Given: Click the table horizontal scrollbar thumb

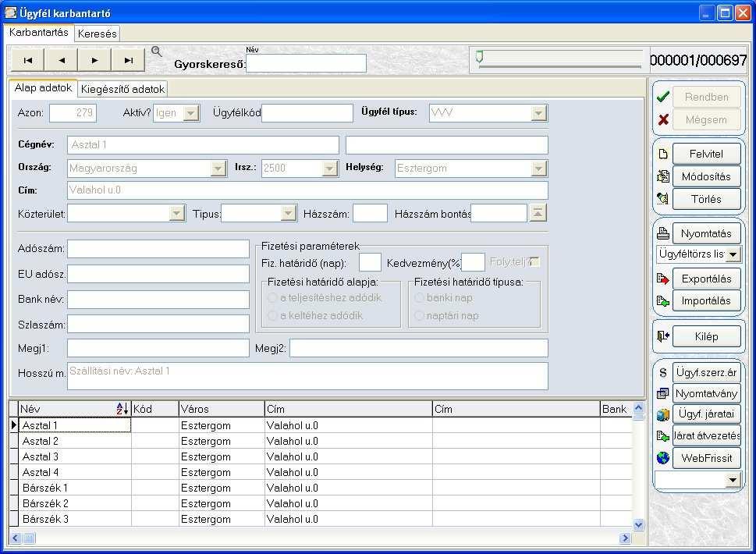Looking at the screenshot, I should click(29, 538).
